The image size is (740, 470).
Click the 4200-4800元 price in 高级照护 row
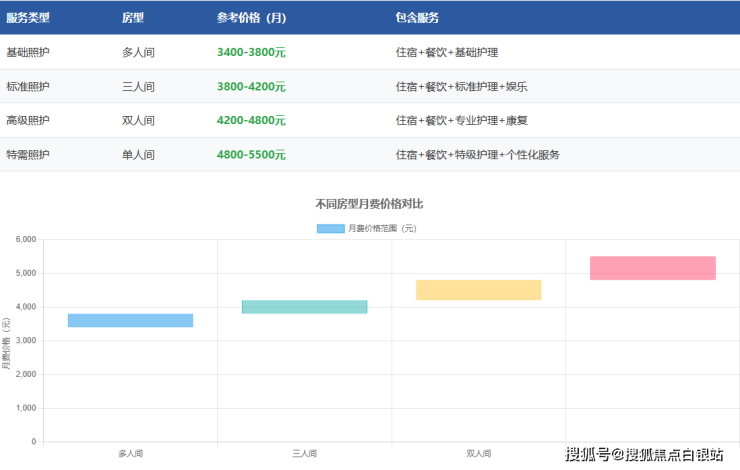tap(251, 121)
